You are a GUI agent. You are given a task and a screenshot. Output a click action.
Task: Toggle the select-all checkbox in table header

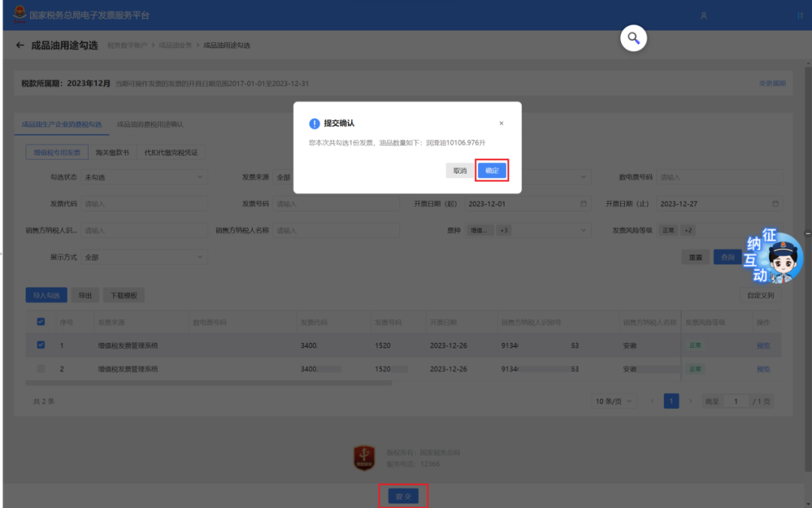tap(41, 322)
